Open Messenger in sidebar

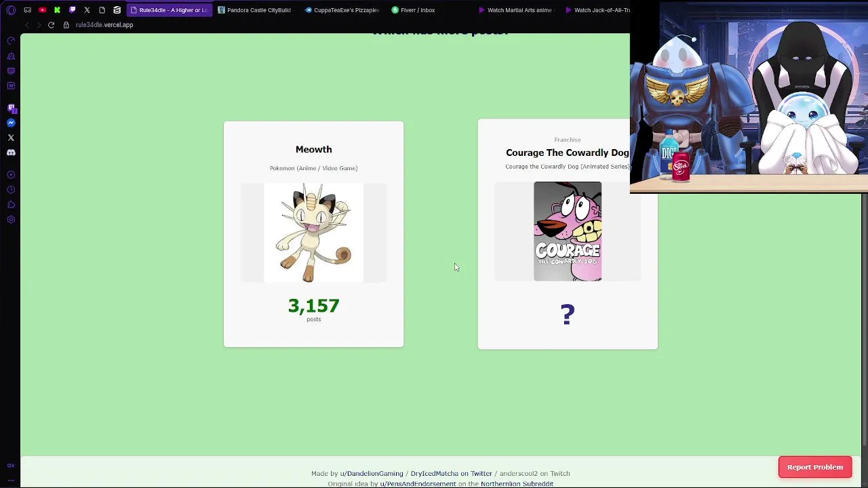click(x=11, y=123)
